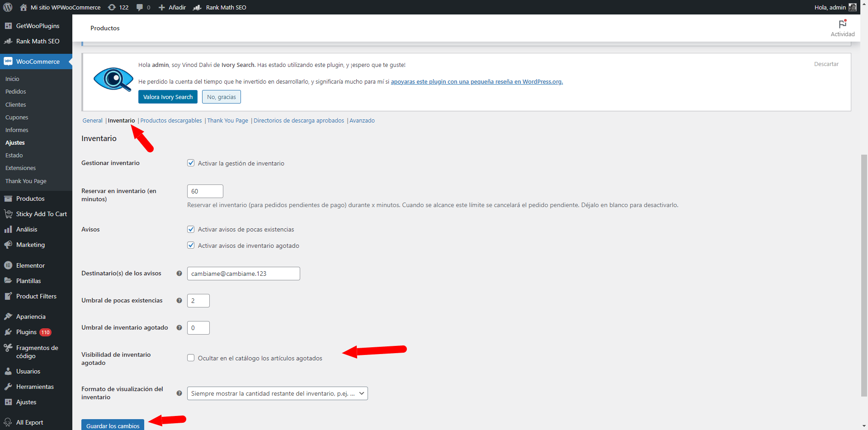Click the updates icon showing 122
The height and width of the screenshot is (430, 868).
point(112,7)
